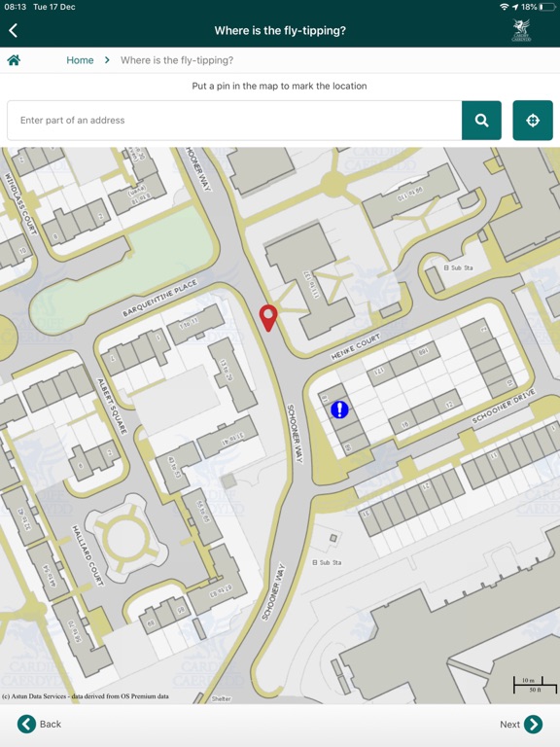Screen dimensions: 560x747
Task: Tap the Astun Data Services attribution text
Action: pos(86,696)
